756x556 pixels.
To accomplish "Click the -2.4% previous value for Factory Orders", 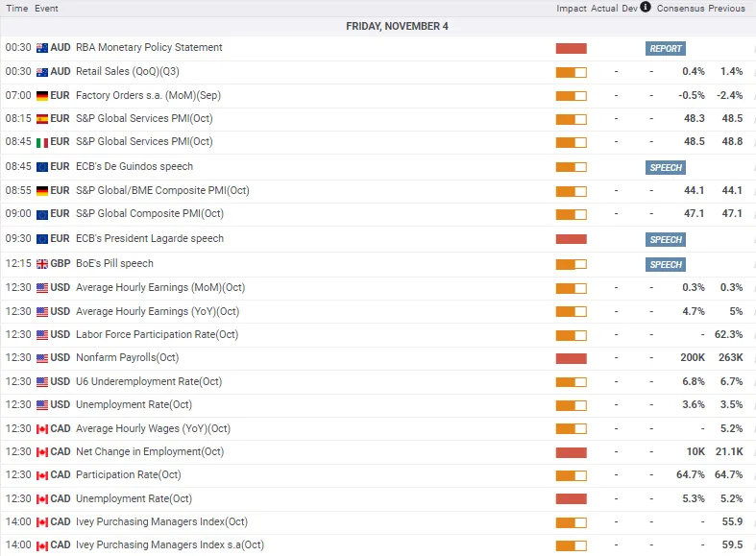I will (x=729, y=95).
